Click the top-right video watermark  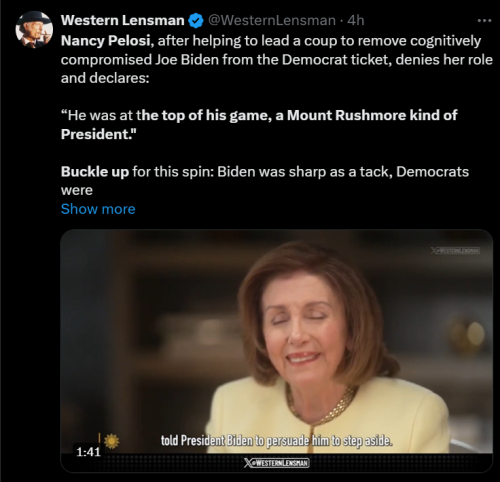(x=455, y=251)
